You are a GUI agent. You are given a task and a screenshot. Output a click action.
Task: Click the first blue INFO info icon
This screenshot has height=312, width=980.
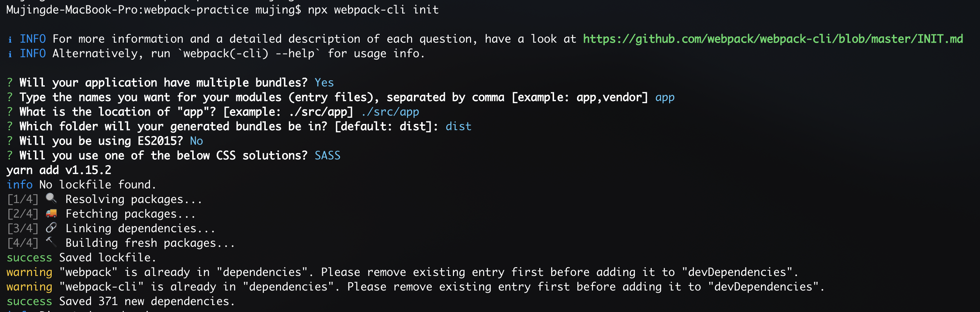pos(10,39)
